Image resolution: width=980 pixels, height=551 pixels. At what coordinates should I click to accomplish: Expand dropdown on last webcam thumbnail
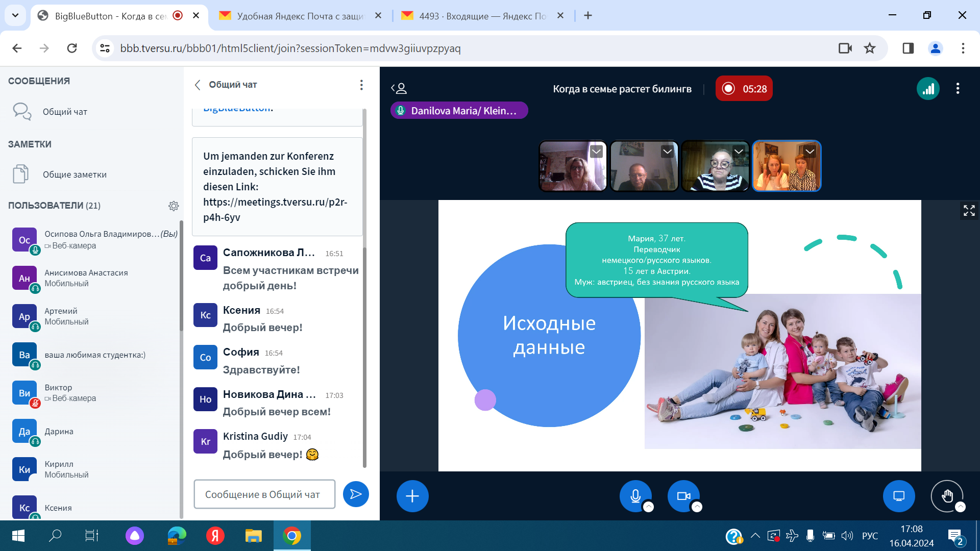pyautogui.click(x=810, y=152)
